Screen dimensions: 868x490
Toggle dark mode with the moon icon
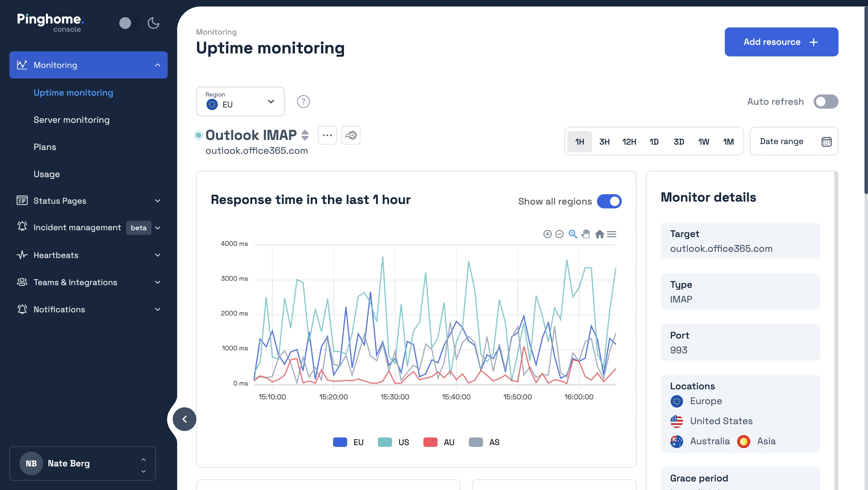(x=153, y=23)
